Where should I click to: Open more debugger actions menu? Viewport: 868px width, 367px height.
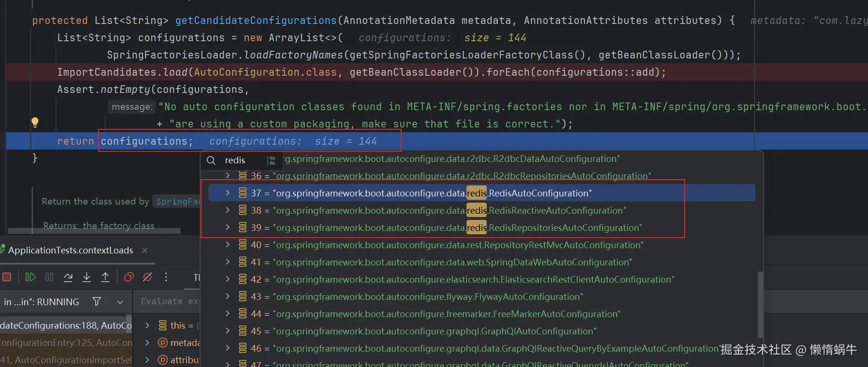click(x=166, y=277)
